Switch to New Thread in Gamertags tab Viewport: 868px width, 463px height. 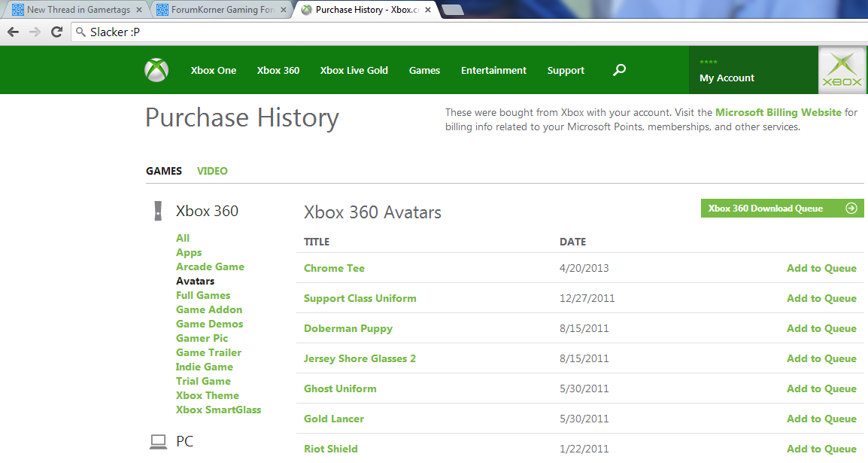pyautogui.click(x=76, y=10)
